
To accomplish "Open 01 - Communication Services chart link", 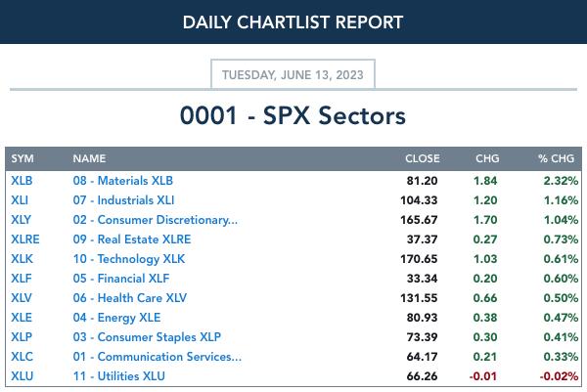I will tap(158, 357).
